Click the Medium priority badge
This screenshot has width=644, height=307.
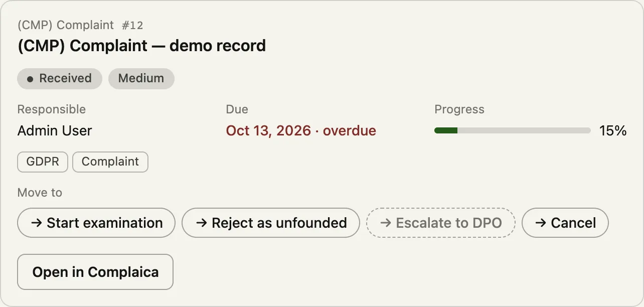click(x=141, y=79)
